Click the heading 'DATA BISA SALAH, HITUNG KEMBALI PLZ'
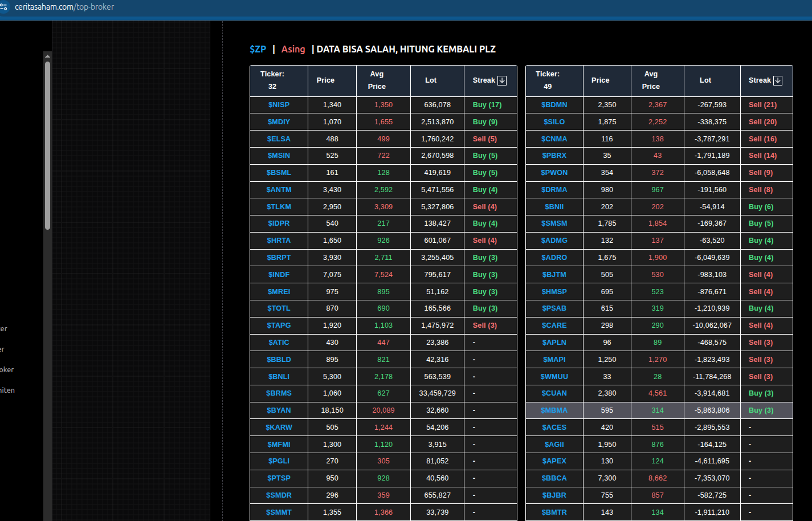 [x=406, y=49]
